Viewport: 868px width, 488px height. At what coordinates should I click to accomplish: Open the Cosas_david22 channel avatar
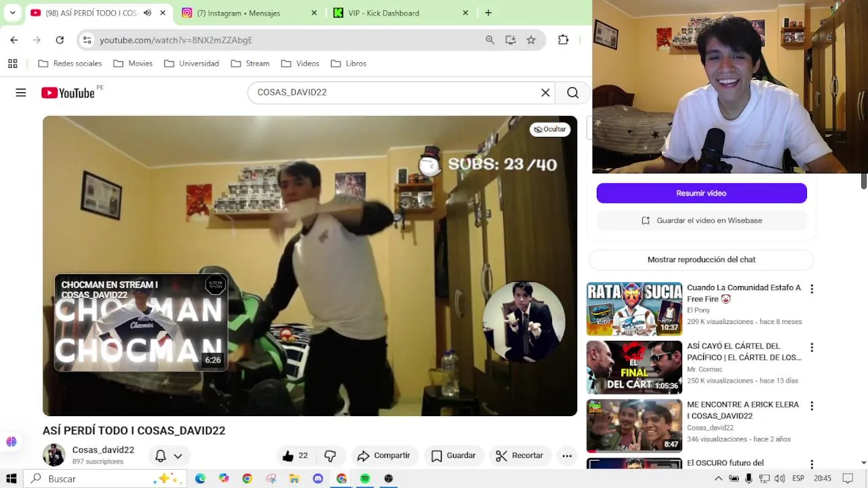click(x=54, y=455)
